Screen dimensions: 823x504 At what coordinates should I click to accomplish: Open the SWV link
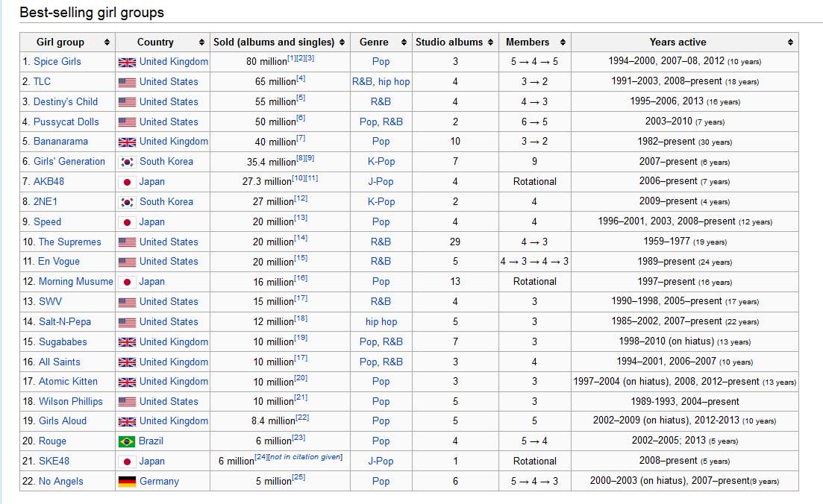(50, 301)
